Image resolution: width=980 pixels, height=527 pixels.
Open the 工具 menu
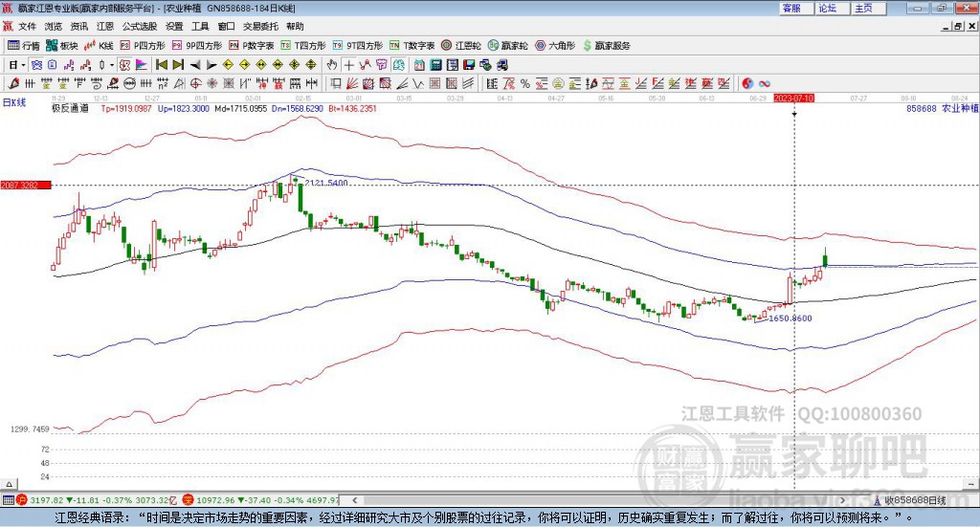(x=200, y=26)
